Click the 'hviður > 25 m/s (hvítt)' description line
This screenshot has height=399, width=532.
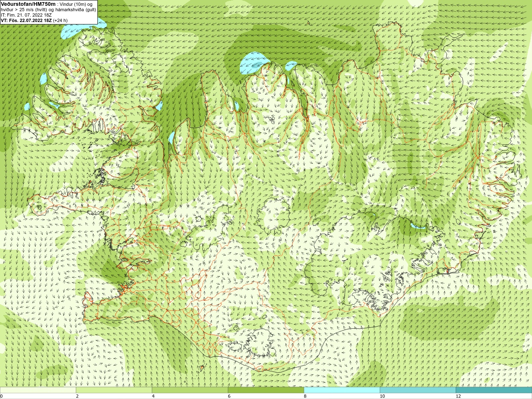[48, 10]
